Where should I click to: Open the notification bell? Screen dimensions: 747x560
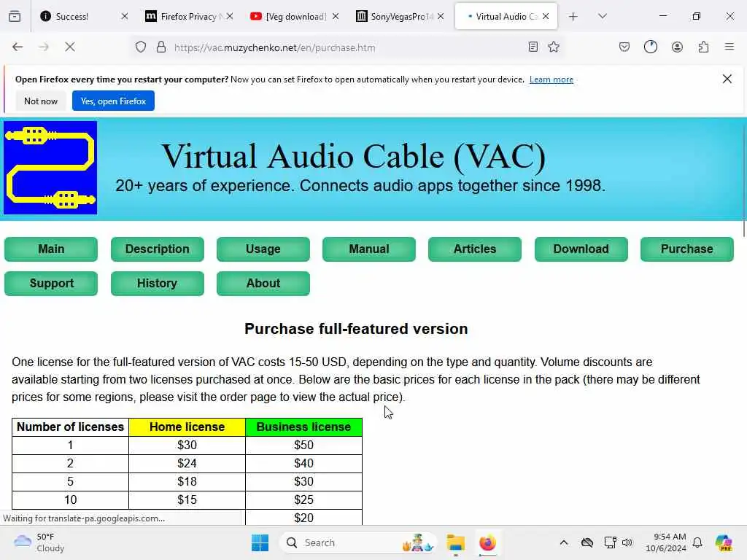[697, 542]
